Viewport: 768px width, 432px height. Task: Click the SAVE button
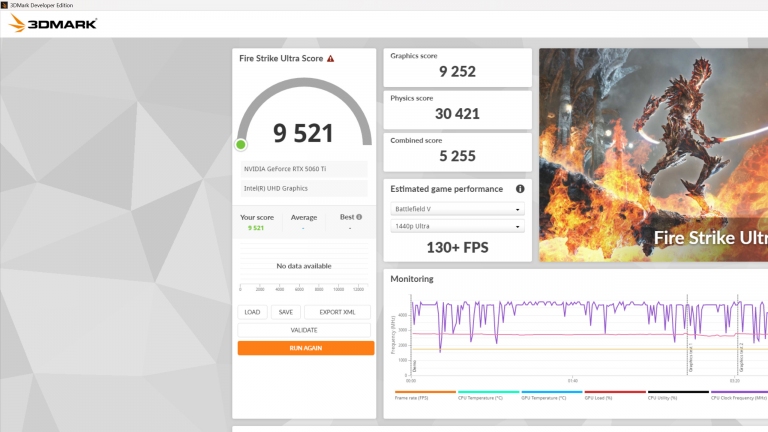[286, 312]
